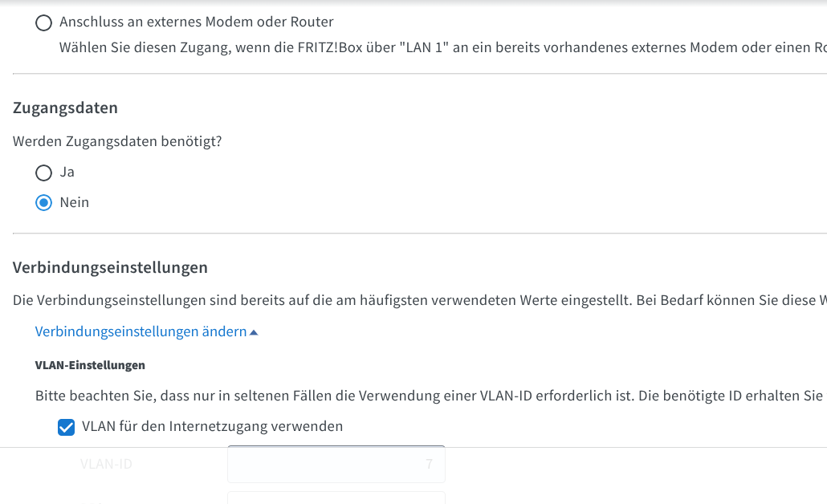
Task: Click the "Anschluss an externes Modem oder Router" label
Action: point(196,22)
